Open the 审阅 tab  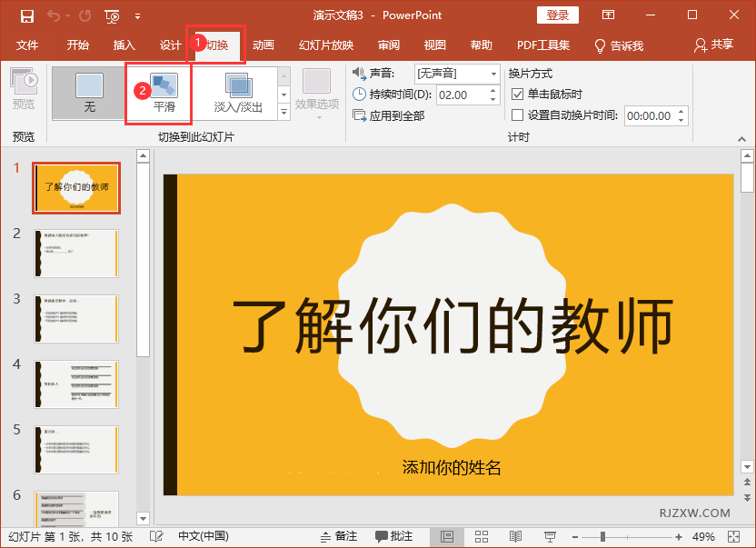point(389,45)
